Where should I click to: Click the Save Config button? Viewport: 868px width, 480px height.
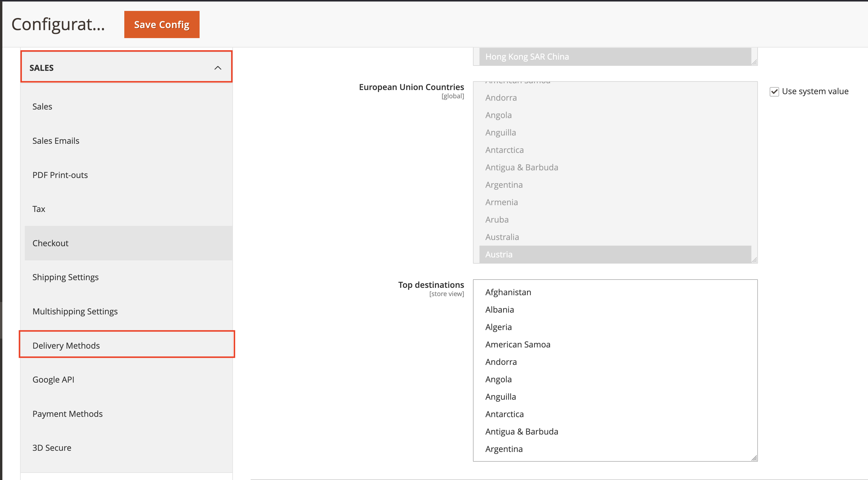coord(161,24)
